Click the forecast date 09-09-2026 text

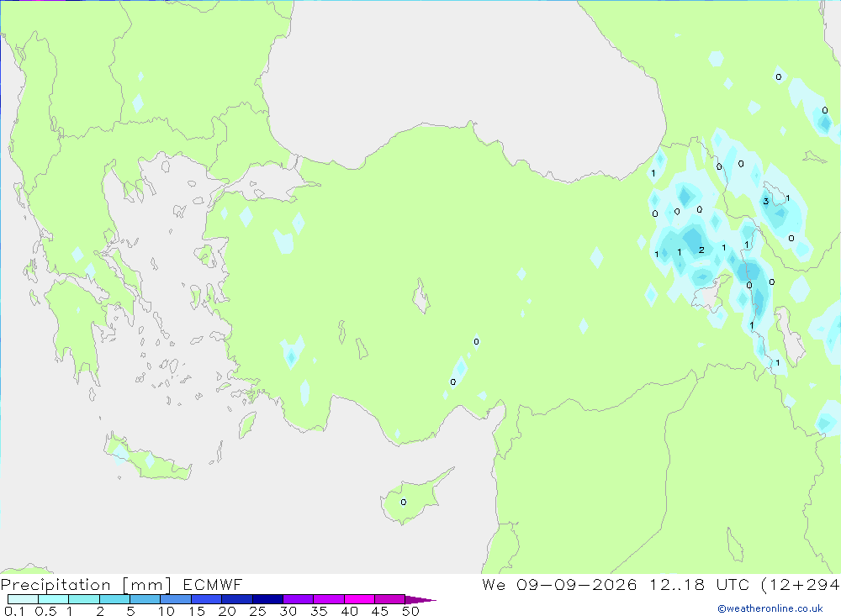pos(577,584)
